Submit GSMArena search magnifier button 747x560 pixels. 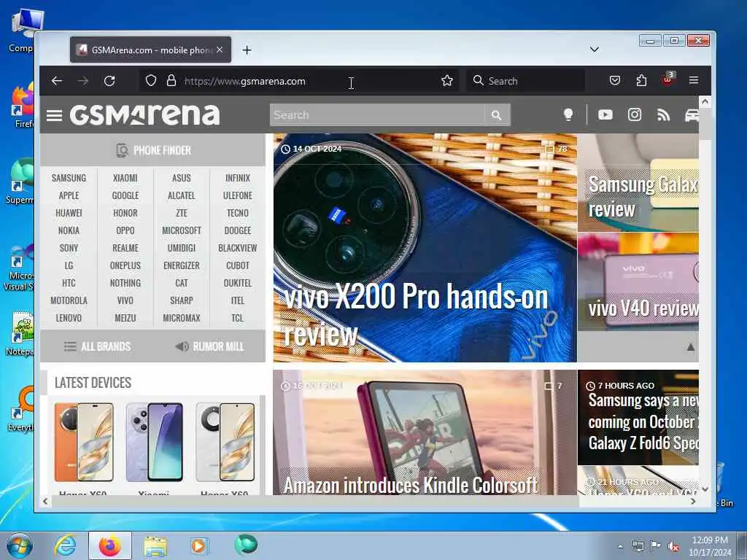click(x=497, y=115)
